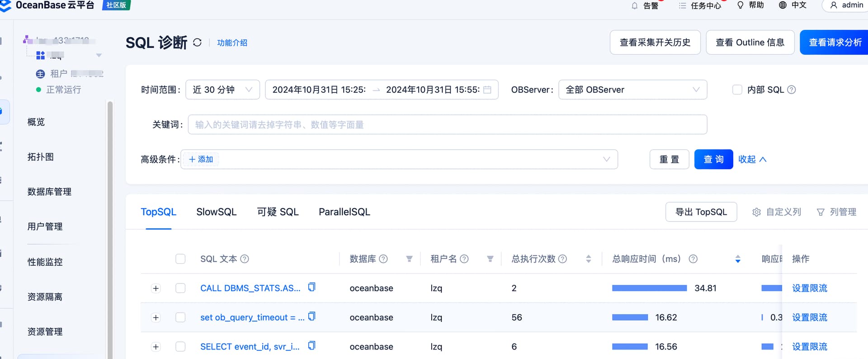Focus the 关键词 input field
Viewport: 868px width, 359px height.
coord(448,124)
